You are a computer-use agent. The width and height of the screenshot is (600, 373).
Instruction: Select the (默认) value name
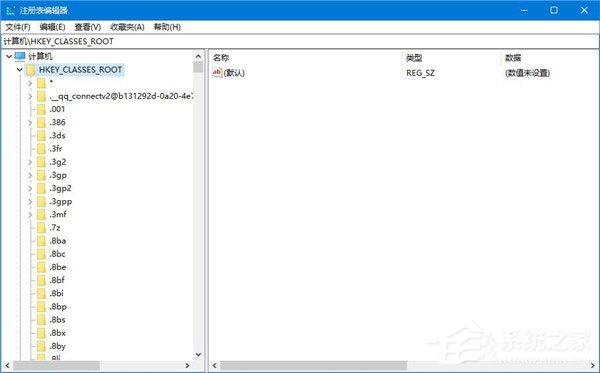tap(234, 73)
